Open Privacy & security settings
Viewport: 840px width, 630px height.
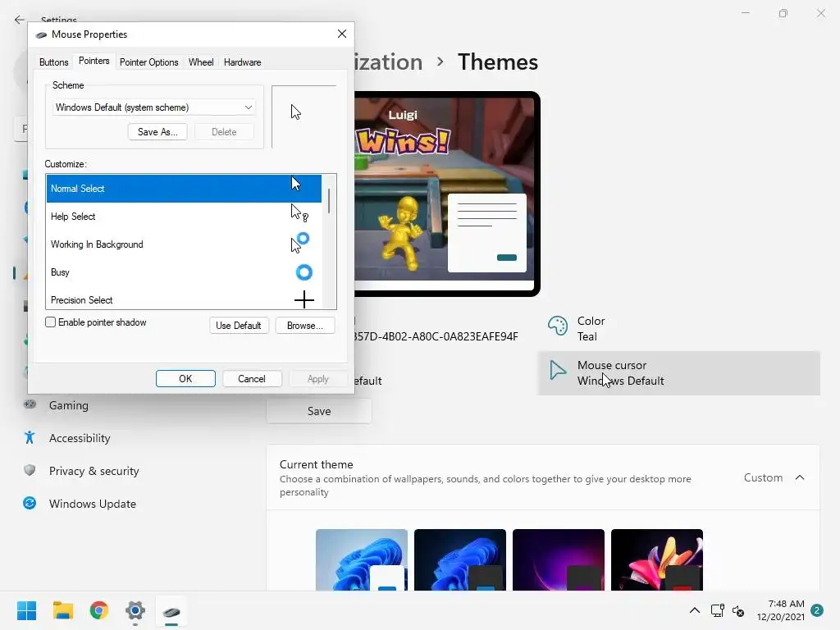click(94, 471)
